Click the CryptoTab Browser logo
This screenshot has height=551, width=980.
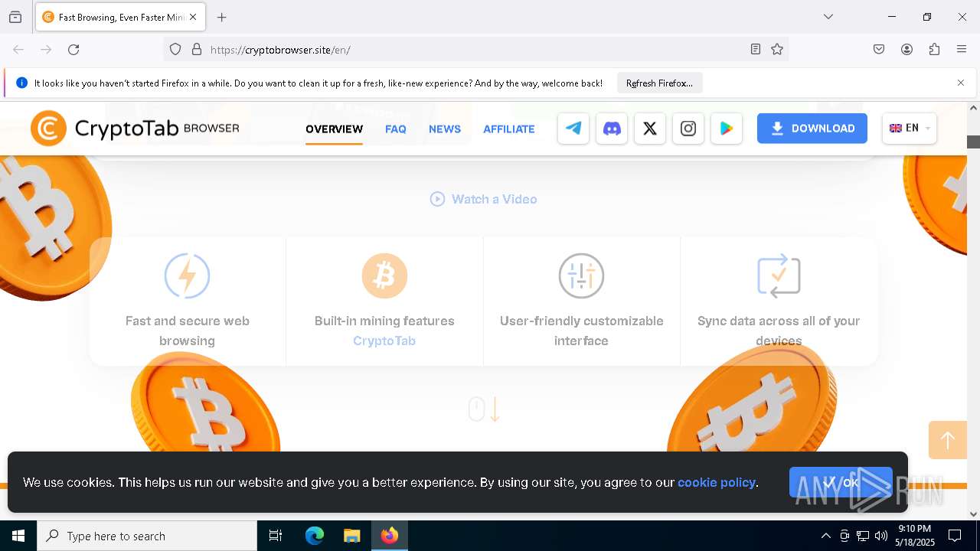135,129
